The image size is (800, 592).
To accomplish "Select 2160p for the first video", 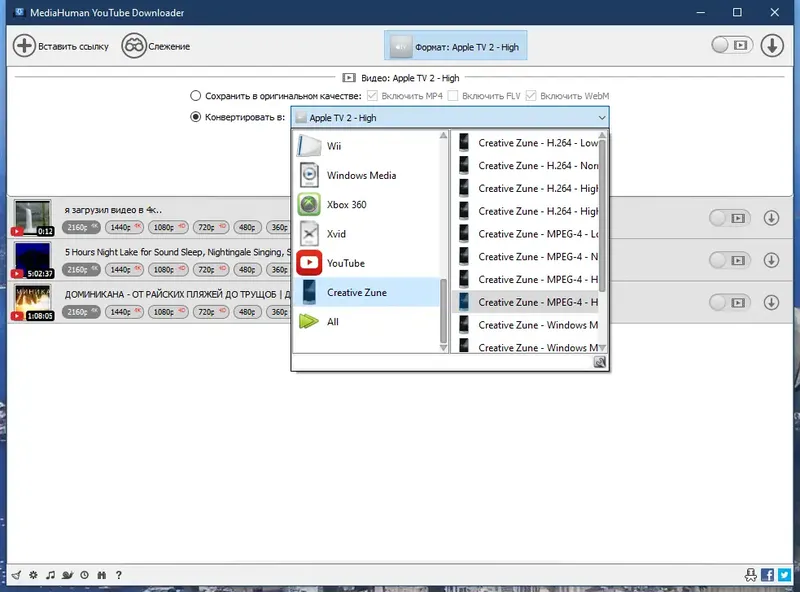I will pyautogui.click(x=81, y=227).
